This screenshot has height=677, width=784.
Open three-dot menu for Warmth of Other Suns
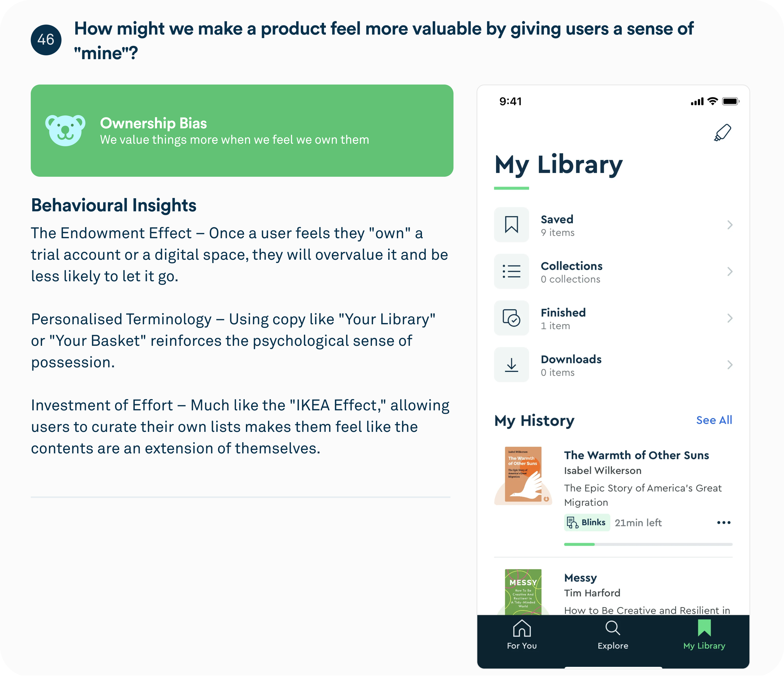click(x=724, y=522)
